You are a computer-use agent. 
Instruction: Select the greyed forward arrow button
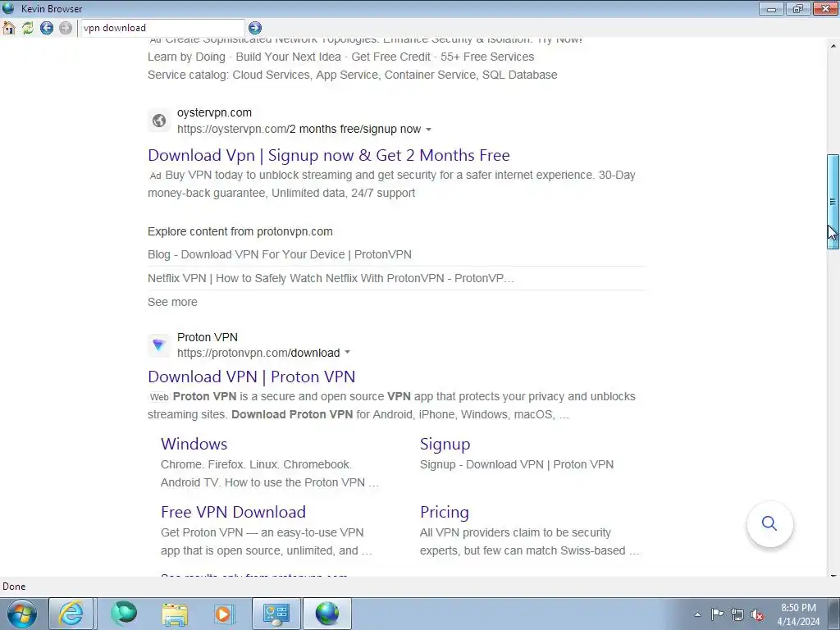pyautogui.click(x=66, y=28)
